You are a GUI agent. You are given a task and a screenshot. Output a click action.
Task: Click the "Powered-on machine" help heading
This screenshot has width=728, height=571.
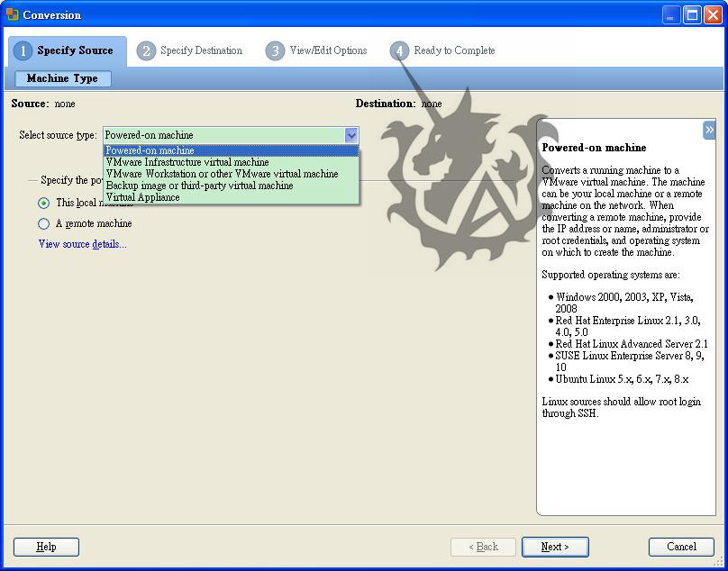point(594,148)
